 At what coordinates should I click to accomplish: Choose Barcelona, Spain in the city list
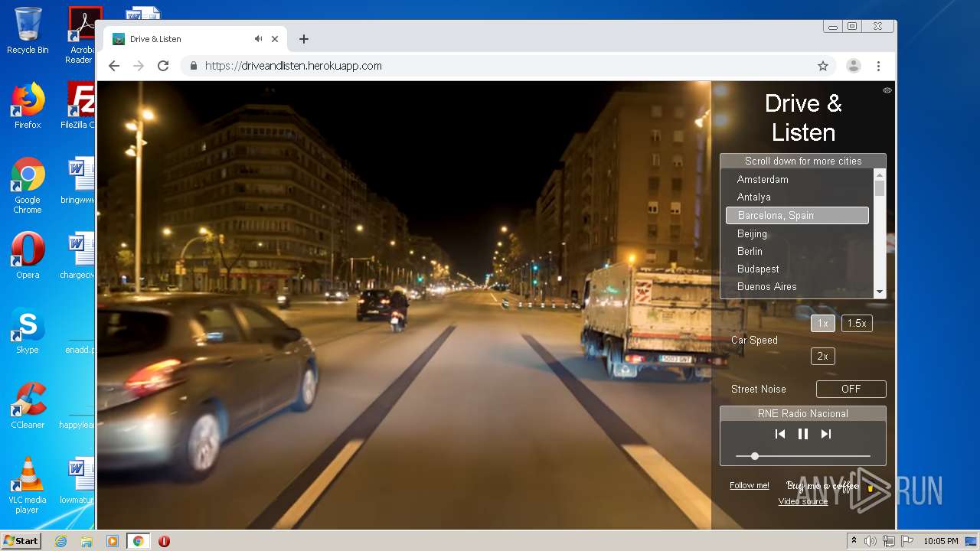tap(797, 215)
